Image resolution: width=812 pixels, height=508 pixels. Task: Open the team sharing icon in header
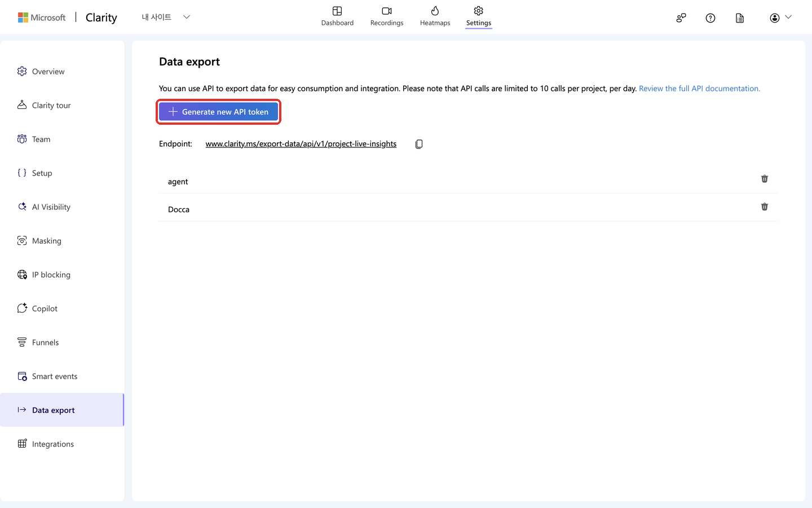tap(681, 18)
